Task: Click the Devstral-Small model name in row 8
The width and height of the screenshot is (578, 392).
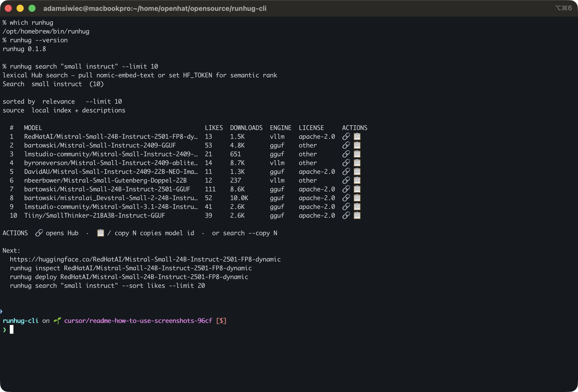Action: pos(111,198)
